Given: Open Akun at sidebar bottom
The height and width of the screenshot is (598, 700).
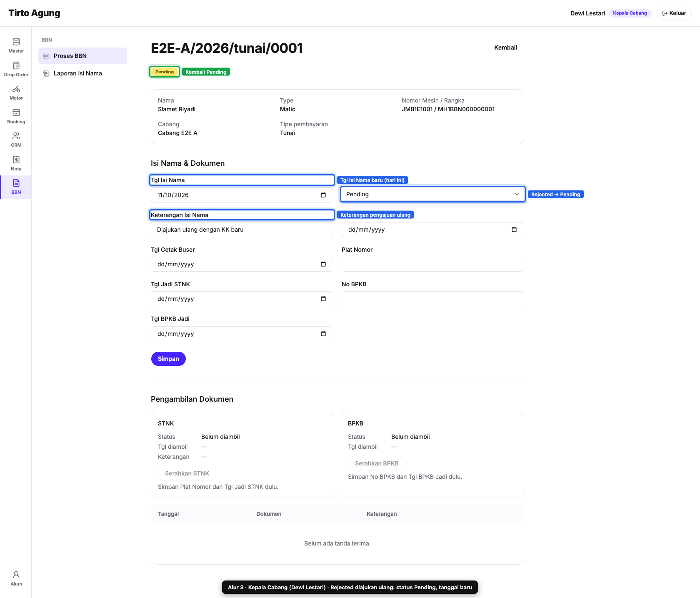Looking at the screenshot, I should (x=16, y=579).
